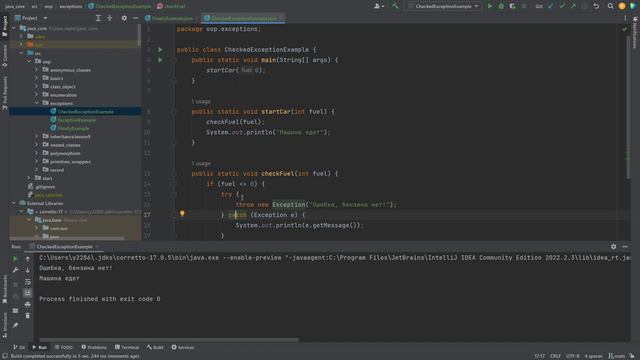Open Search Everywhere magnifier icon
This screenshot has height=360, width=640.
click(x=610, y=6)
